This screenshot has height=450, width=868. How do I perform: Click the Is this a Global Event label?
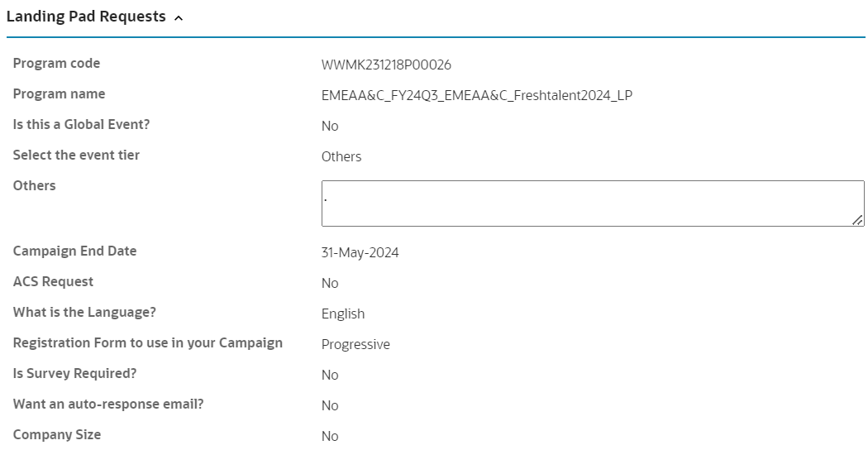[x=81, y=125]
